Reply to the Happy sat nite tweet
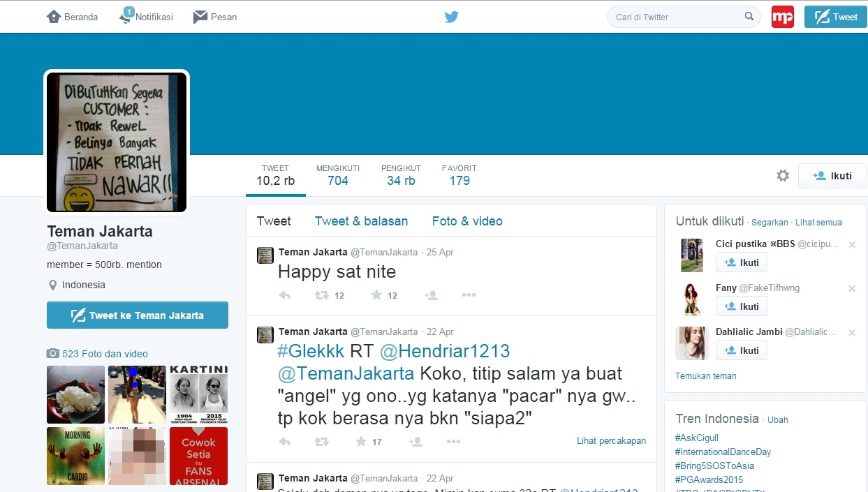The height and width of the screenshot is (492, 868). [285, 295]
